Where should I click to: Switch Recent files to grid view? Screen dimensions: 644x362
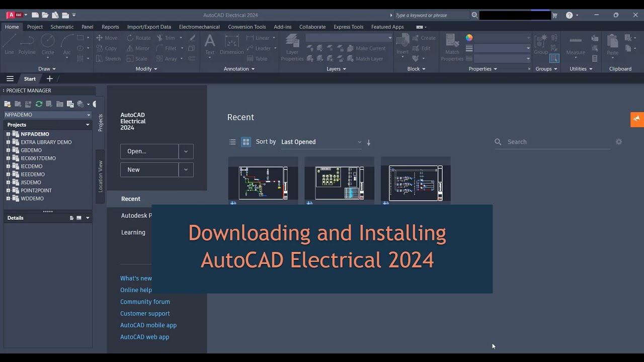(246, 142)
